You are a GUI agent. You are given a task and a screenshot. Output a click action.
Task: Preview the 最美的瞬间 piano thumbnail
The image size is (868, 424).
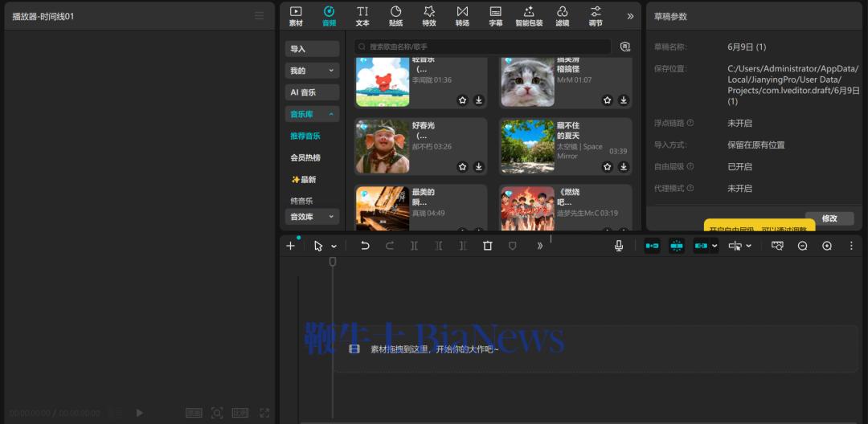click(383, 209)
